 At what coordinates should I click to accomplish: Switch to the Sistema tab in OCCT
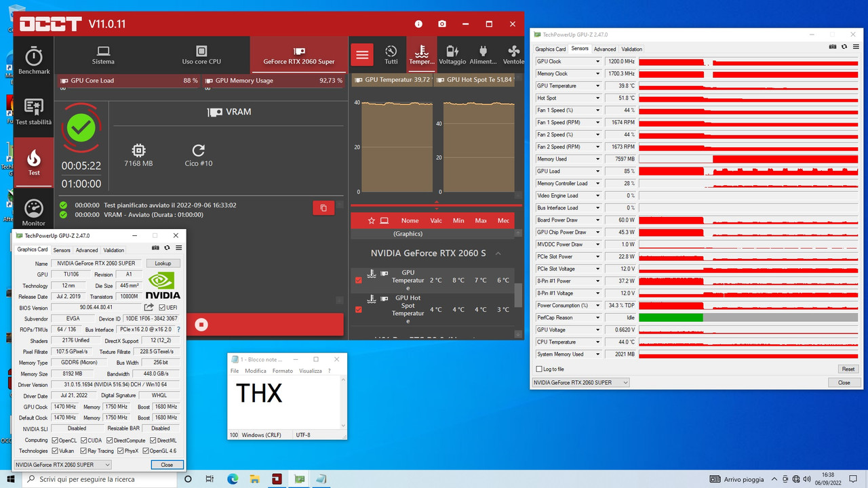coord(103,55)
